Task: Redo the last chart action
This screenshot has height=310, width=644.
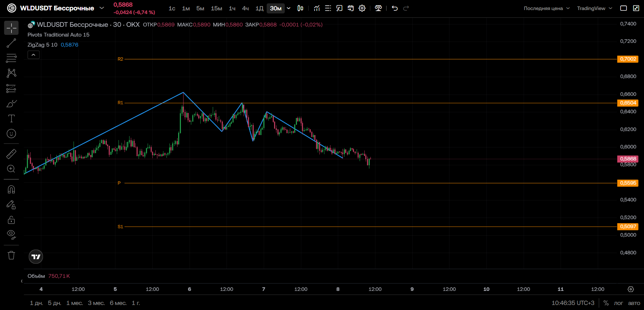Action: (x=406, y=8)
